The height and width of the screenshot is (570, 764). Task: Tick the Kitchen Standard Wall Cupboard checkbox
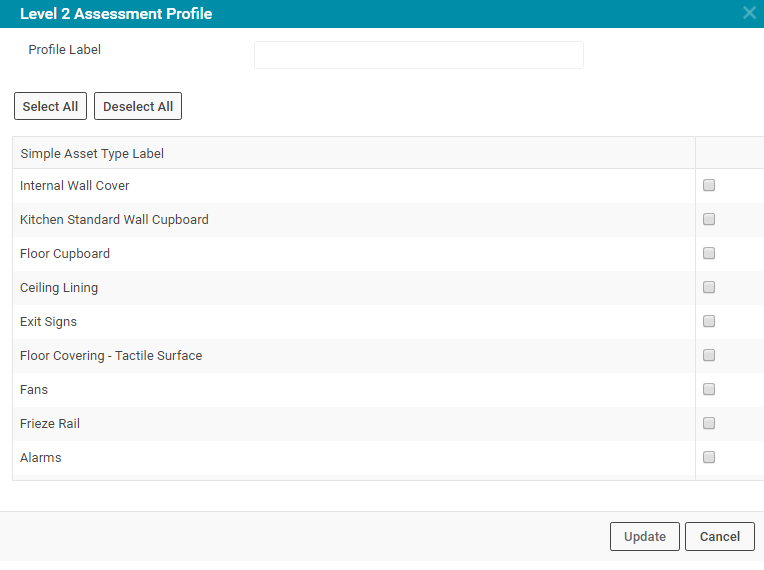709,219
